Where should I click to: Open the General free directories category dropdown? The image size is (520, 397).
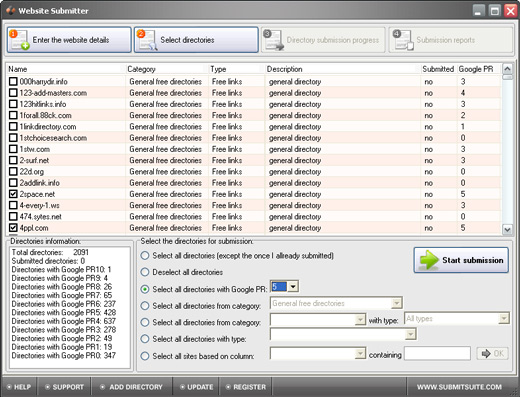(396, 303)
